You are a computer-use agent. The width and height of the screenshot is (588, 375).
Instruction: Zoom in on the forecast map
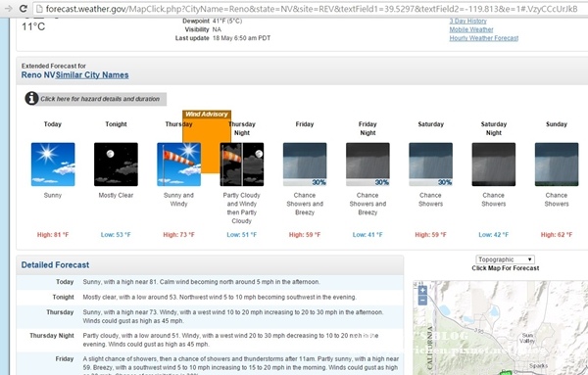click(x=422, y=290)
